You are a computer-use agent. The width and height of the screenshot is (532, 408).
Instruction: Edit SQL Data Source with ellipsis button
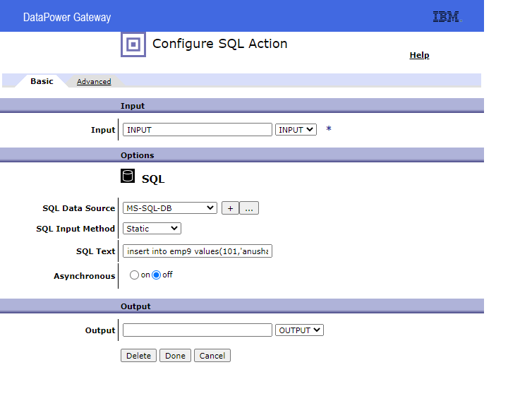[249, 208]
